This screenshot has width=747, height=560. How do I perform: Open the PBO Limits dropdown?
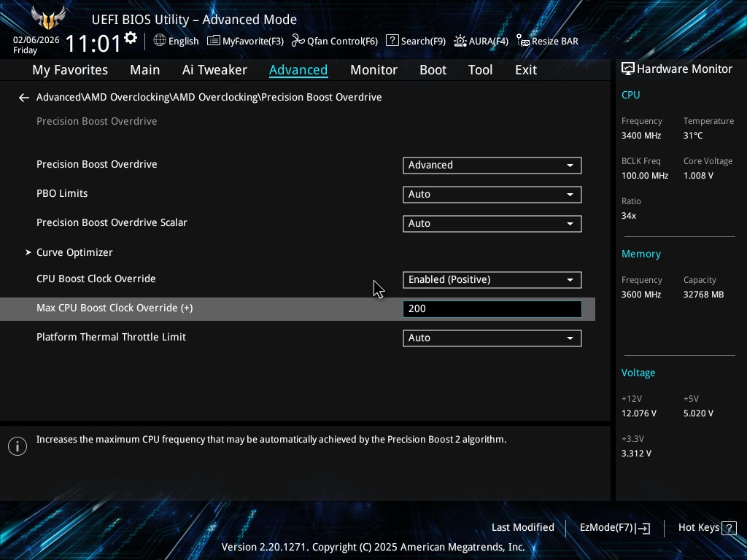coord(492,194)
